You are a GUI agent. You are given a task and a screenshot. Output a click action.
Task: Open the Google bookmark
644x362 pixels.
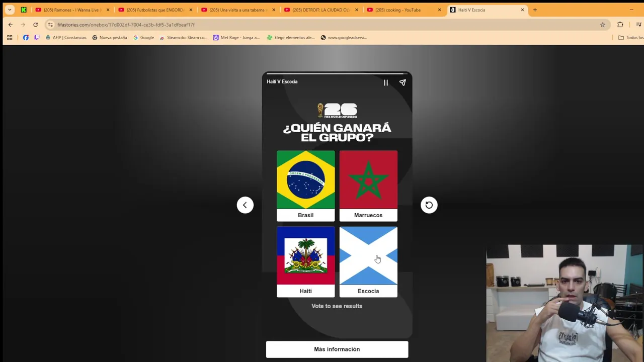click(143, 38)
